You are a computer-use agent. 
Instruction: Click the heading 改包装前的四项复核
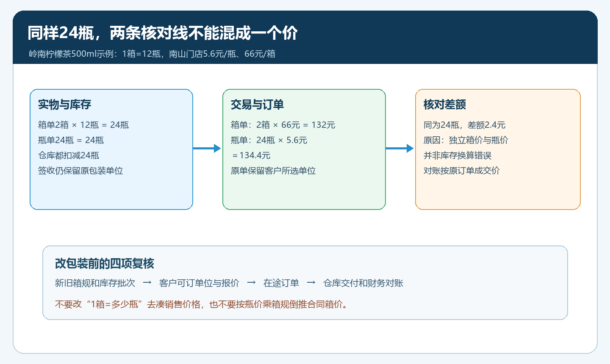pos(105,264)
